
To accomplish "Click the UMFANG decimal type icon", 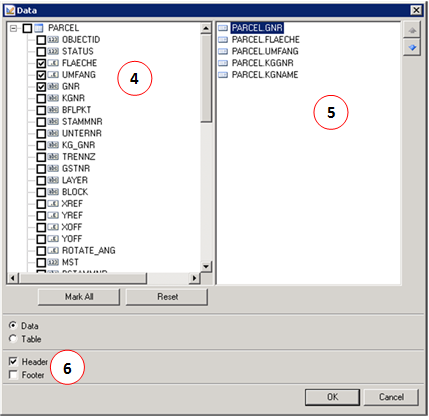I will (x=53, y=75).
